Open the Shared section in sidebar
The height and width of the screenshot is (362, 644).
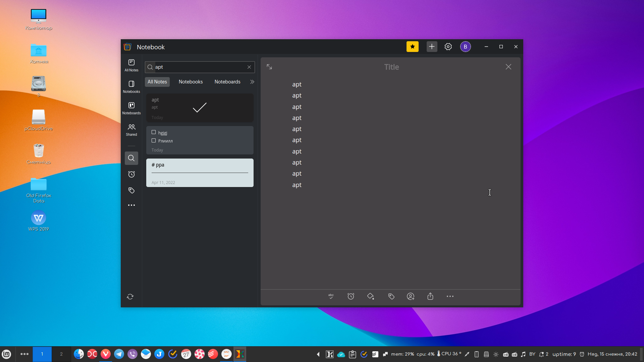[131, 130]
